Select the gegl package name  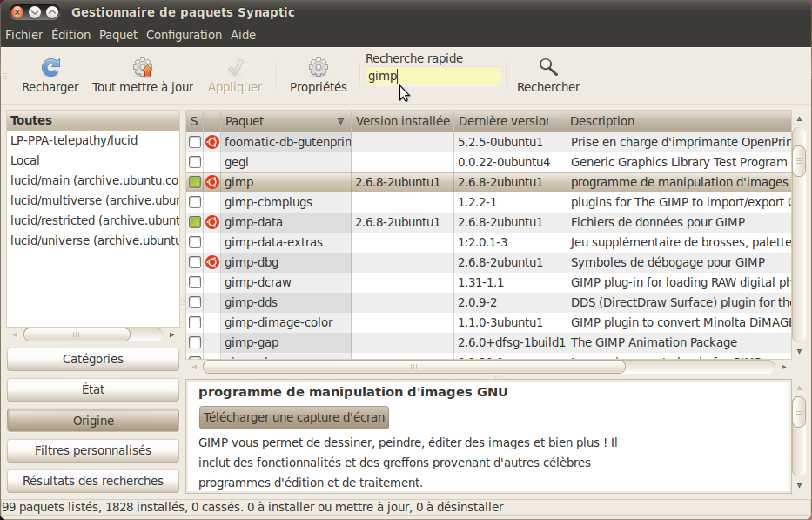tap(237, 162)
